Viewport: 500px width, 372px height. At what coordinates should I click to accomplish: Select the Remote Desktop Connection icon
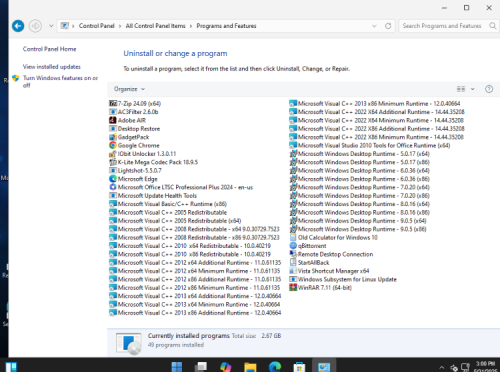[x=293, y=254]
